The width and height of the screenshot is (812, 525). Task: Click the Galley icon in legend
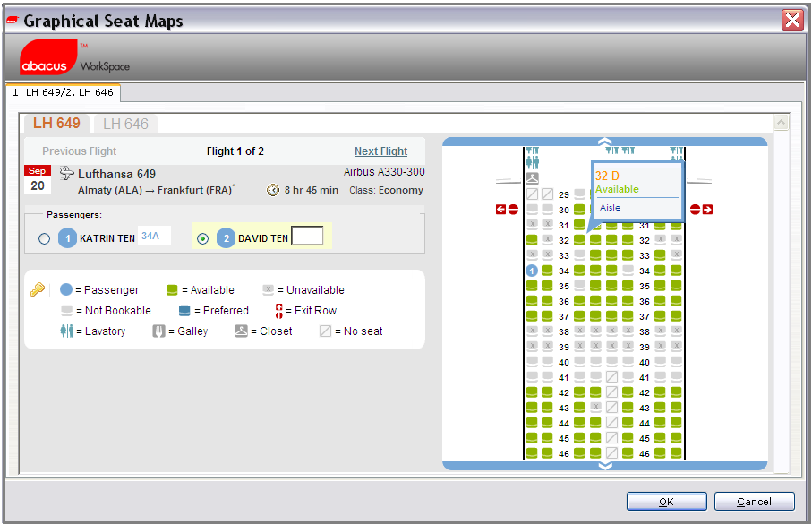(x=158, y=331)
